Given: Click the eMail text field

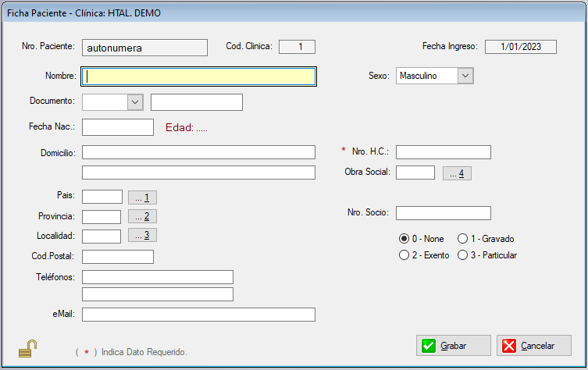Looking at the screenshot, I should tap(198, 315).
